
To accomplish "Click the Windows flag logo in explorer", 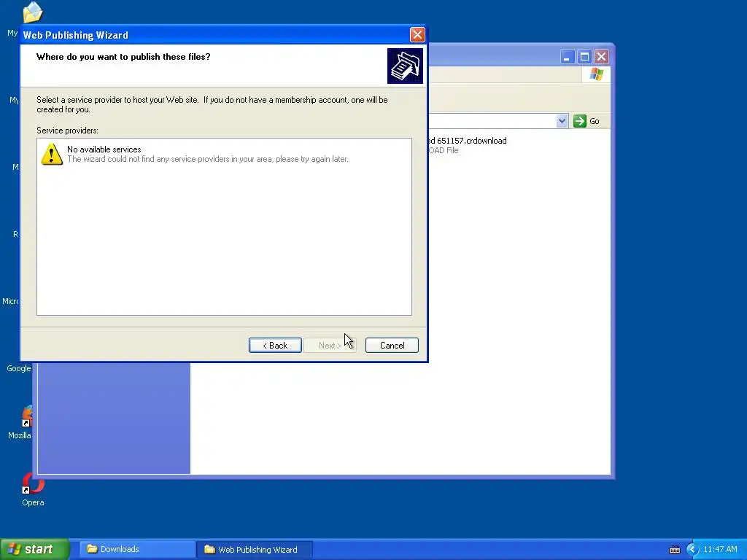I will (x=596, y=74).
